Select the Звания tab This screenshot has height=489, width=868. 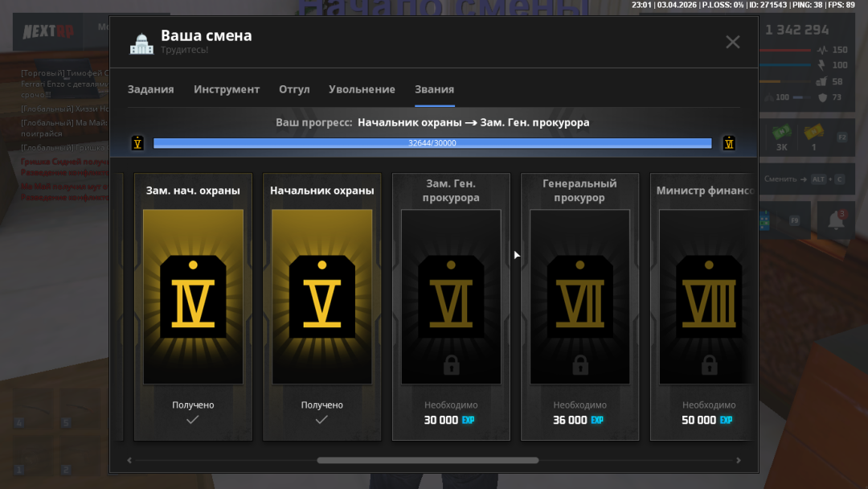click(x=434, y=89)
